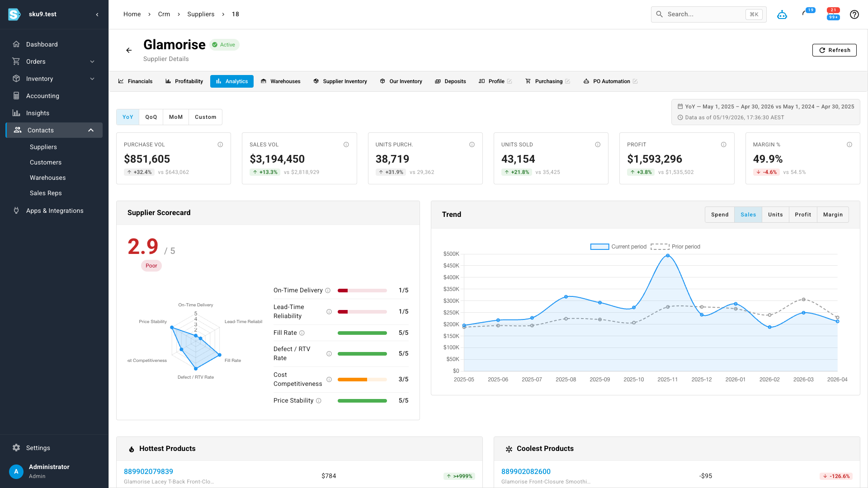Click the Units Sold info icon
The image size is (868, 488).
click(598, 145)
